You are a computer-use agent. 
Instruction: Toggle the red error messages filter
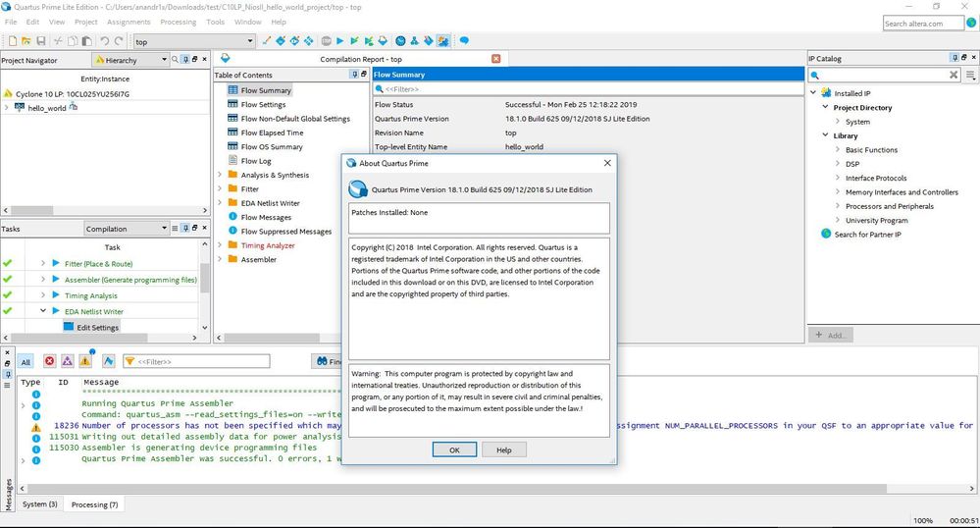pyautogui.click(x=49, y=361)
